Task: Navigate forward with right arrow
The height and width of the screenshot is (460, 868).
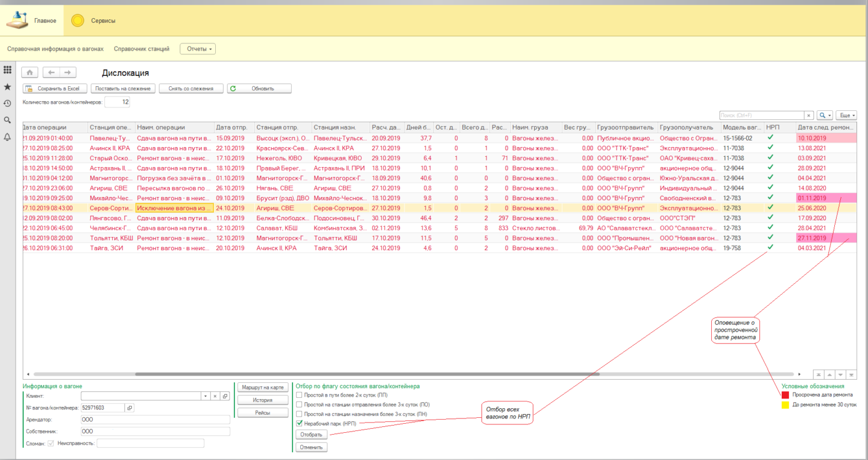Action: [x=68, y=72]
